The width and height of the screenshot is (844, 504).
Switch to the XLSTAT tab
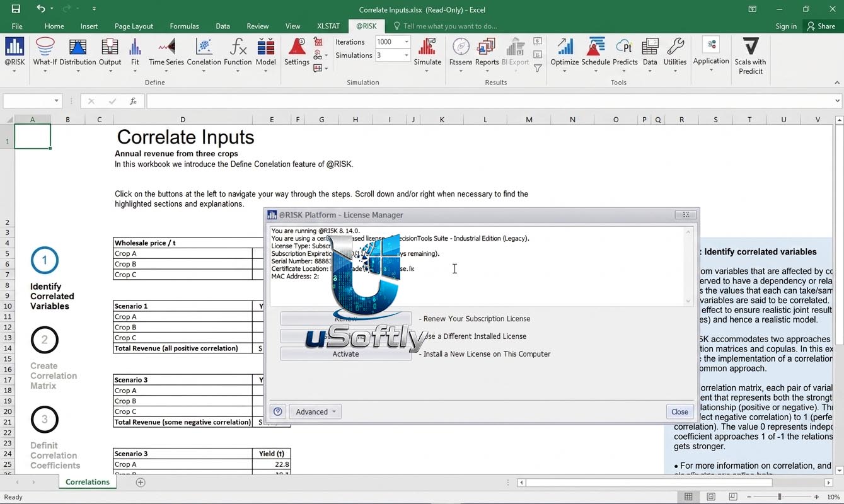tap(328, 26)
